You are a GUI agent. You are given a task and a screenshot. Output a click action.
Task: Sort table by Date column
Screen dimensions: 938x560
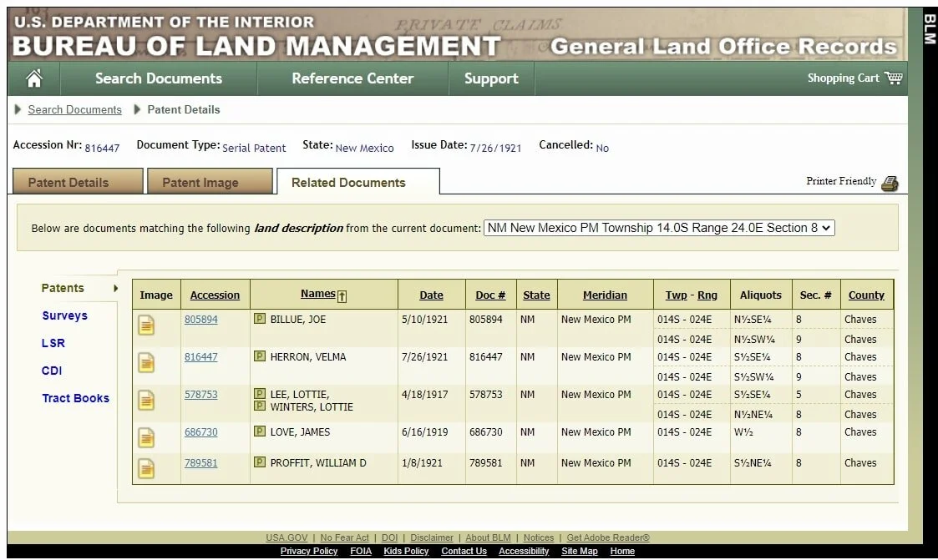point(431,295)
